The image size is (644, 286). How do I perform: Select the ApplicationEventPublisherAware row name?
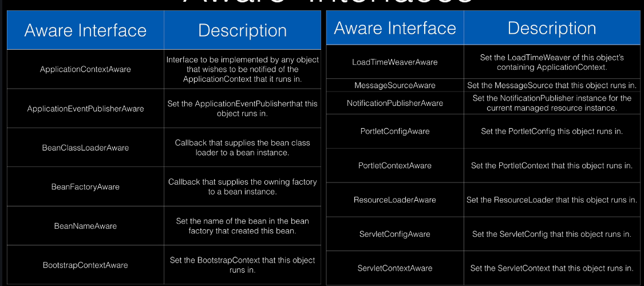point(85,109)
